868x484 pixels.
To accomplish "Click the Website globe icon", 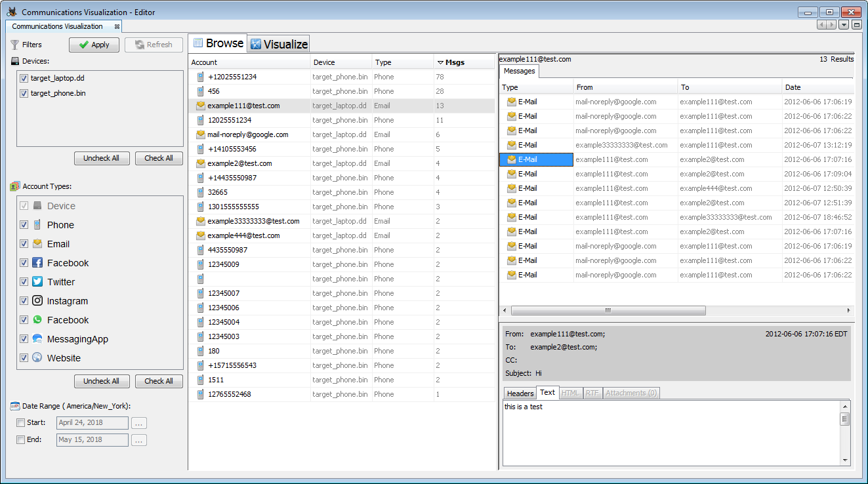I will [x=37, y=358].
